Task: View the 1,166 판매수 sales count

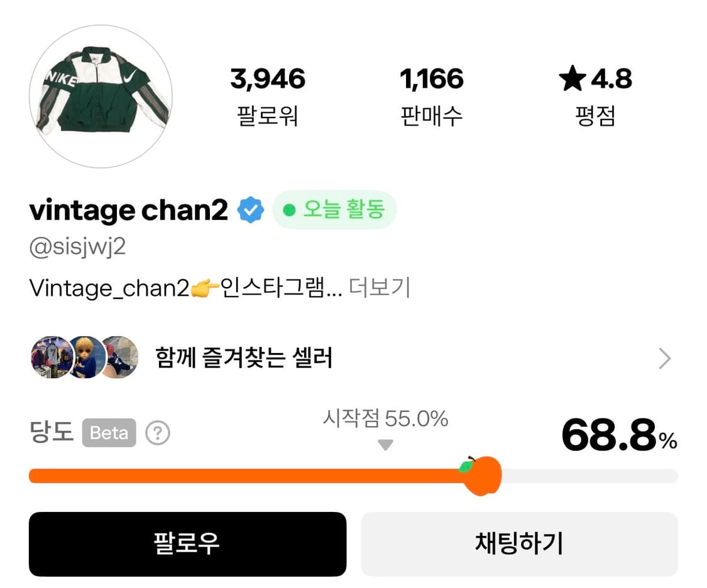Action: coord(432,96)
